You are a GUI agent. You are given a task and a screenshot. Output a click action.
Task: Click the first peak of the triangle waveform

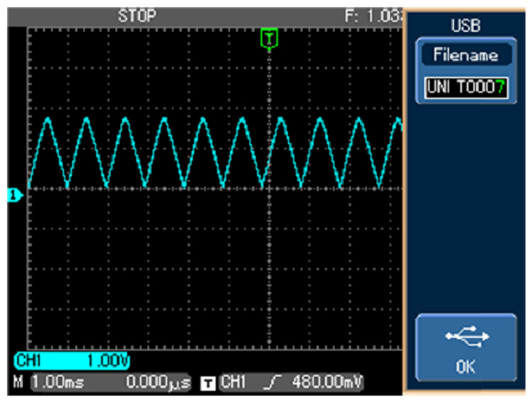point(47,120)
